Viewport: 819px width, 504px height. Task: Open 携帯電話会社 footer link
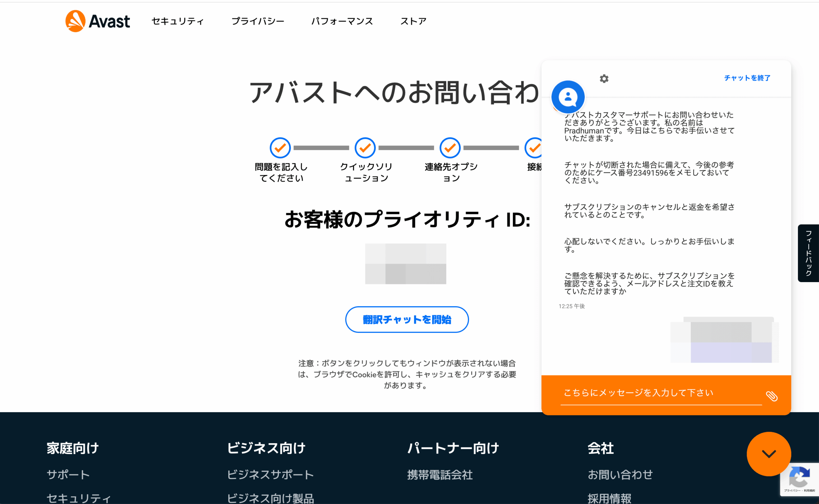440,474
